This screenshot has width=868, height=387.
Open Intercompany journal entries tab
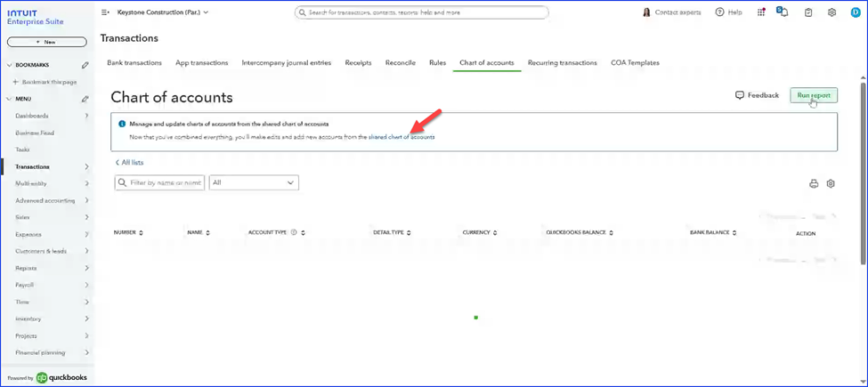pyautogui.click(x=286, y=63)
